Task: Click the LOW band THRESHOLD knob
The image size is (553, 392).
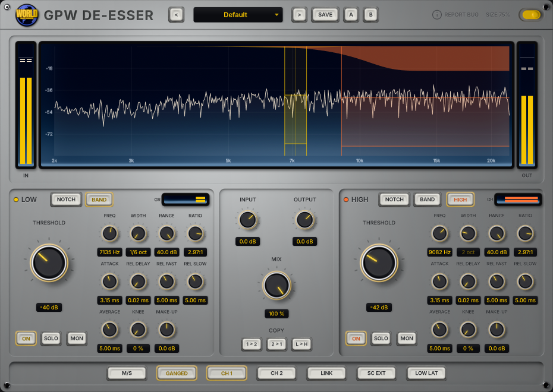Action: tap(49, 263)
